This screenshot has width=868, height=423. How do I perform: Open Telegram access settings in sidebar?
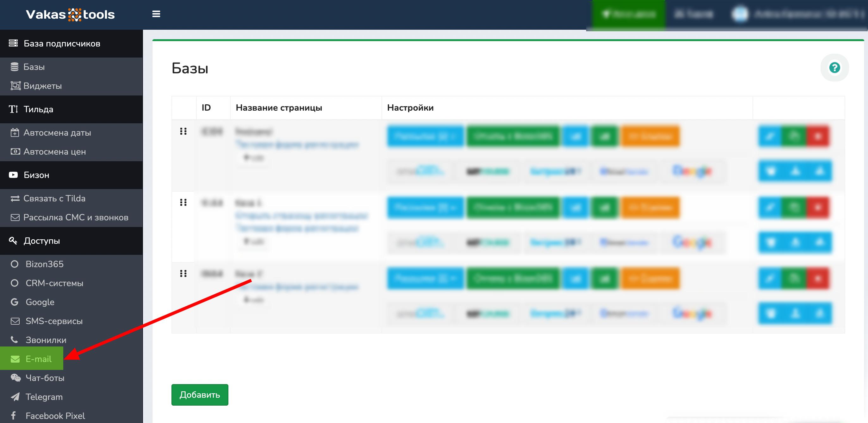click(44, 397)
